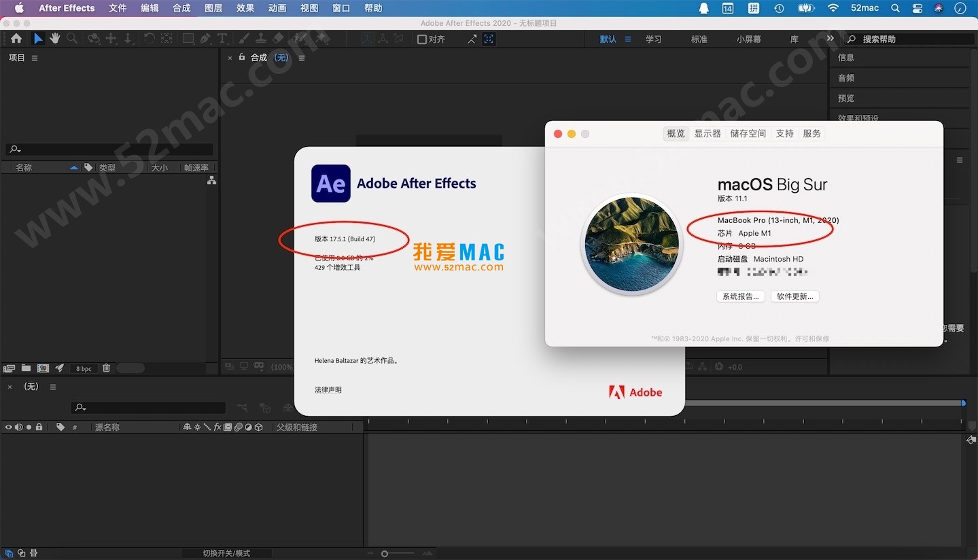Open the timeline (无) panel menu
This screenshot has width=978, height=560.
point(52,387)
